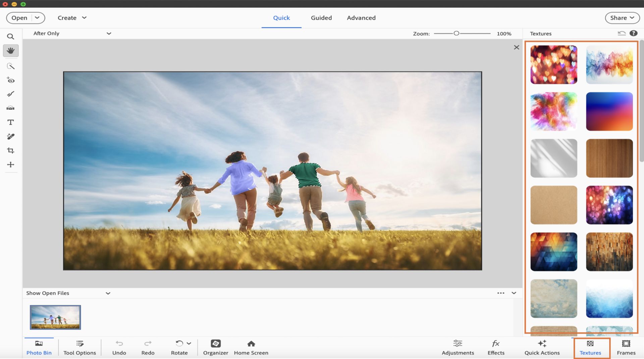Image resolution: width=644 pixels, height=359 pixels.
Task: Click the Share button
Action: click(622, 18)
